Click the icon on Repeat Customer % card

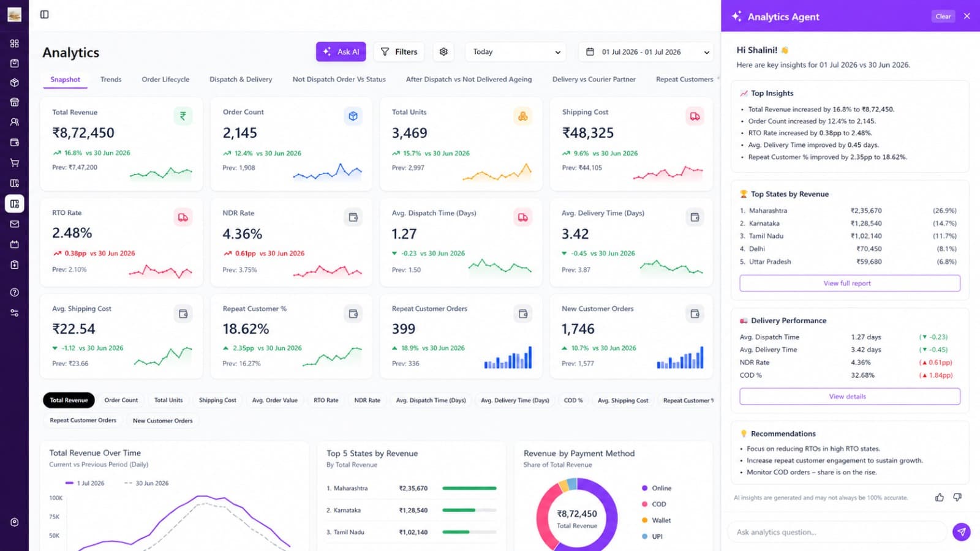(x=353, y=313)
